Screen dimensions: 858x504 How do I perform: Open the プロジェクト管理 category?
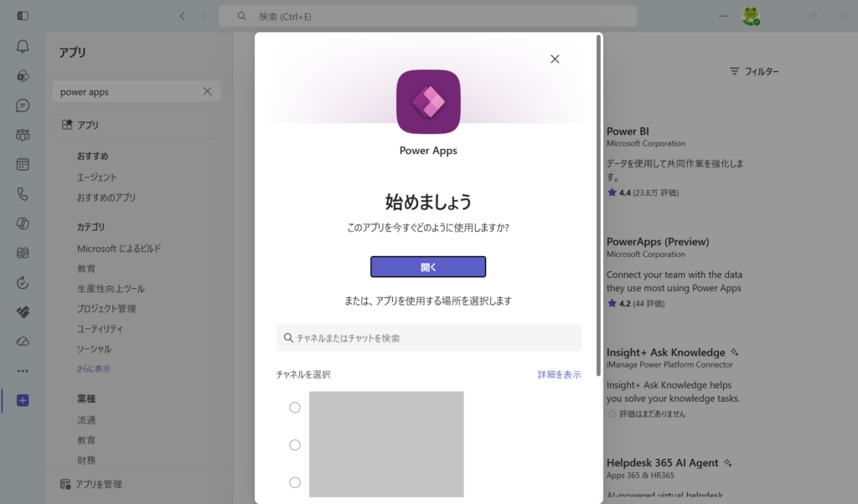(106, 309)
